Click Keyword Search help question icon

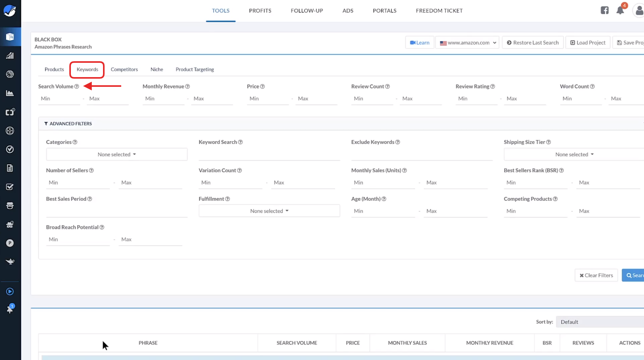click(x=240, y=142)
